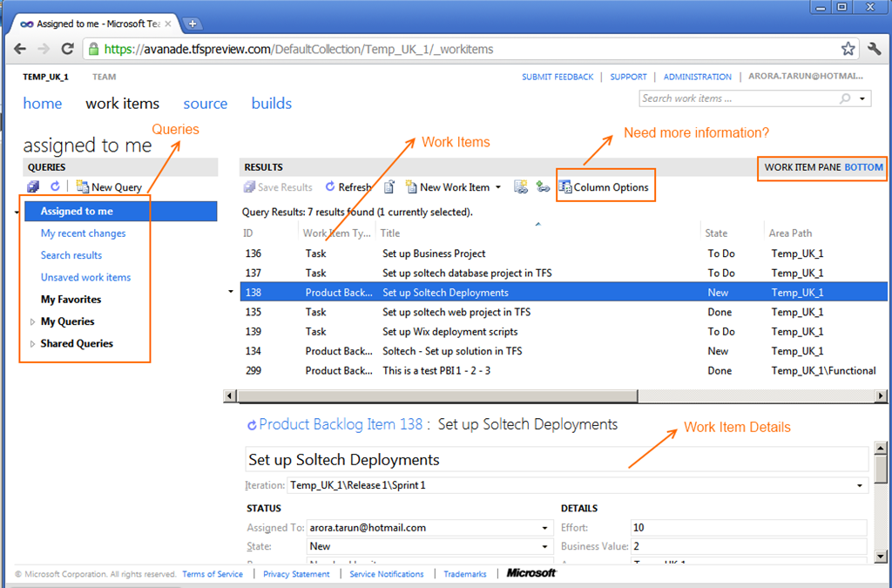Bookmark page with the star icon
This screenshot has width=892, height=588.
(848, 49)
